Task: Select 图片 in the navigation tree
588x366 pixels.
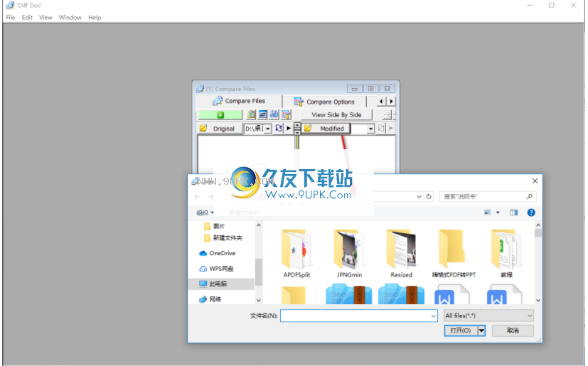Action: (x=214, y=226)
